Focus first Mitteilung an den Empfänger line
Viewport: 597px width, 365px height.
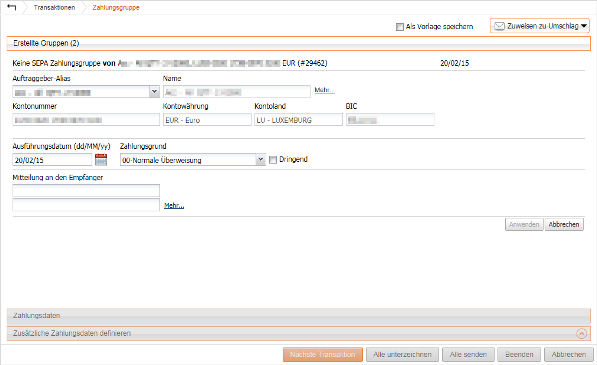pos(86,190)
